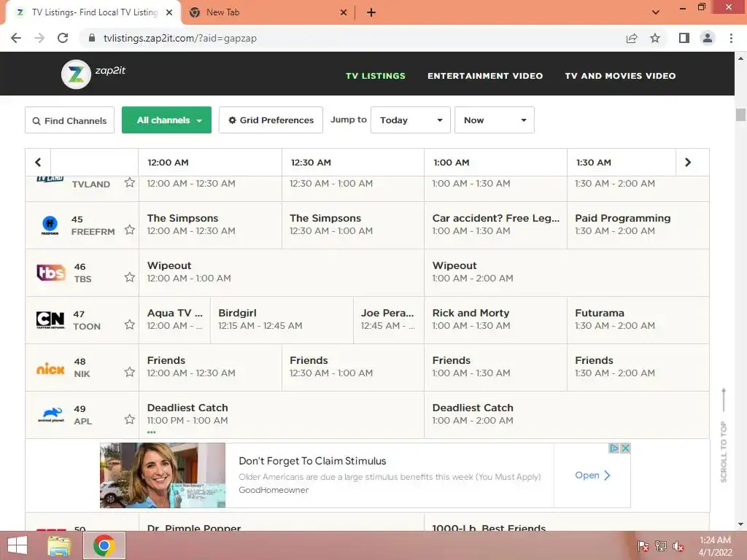Image resolution: width=747 pixels, height=560 pixels.
Task: Open the Today date dropdown
Action: (x=411, y=120)
